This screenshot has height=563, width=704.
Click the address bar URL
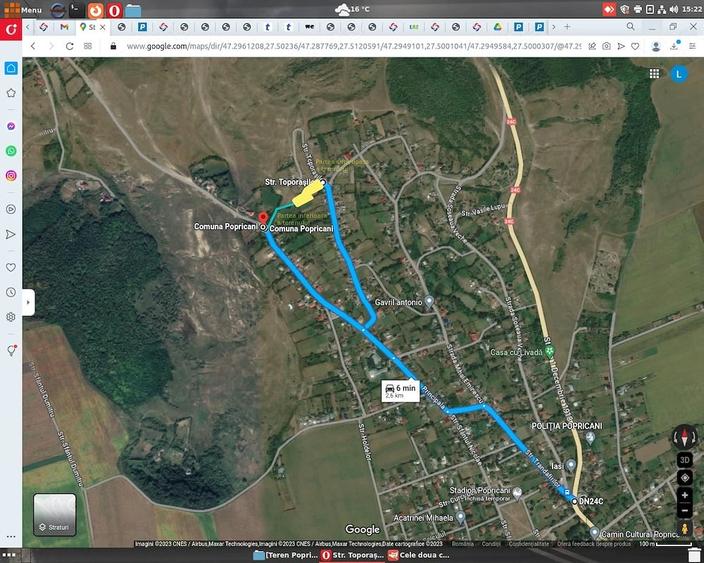(x=353, y=46)
